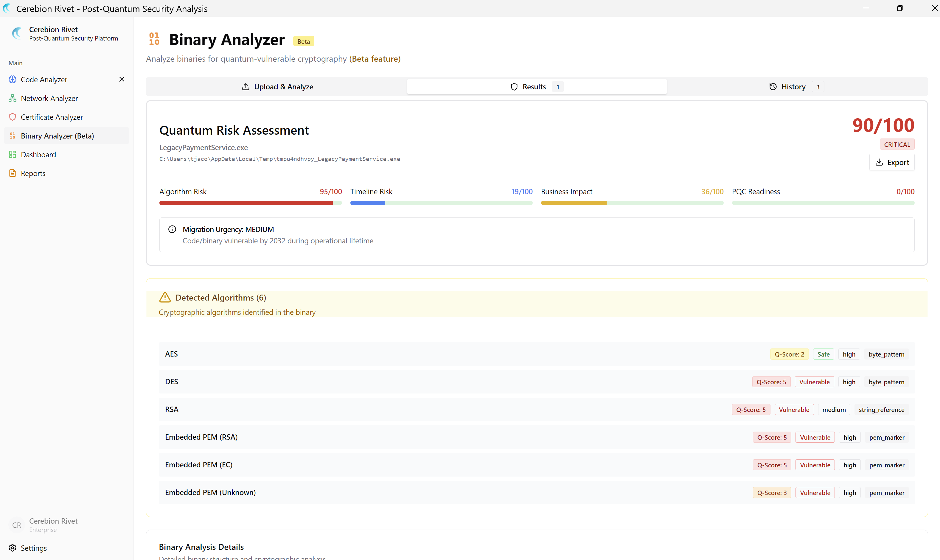Click the History count badge 3
The image size is (940, 560).
[x=818, y=87]
